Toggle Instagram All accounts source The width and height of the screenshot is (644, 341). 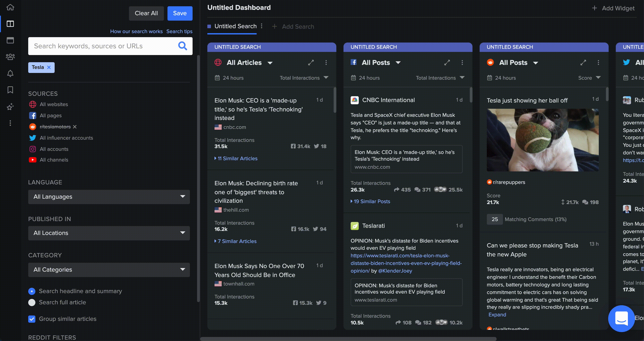[x=49, y=149]
